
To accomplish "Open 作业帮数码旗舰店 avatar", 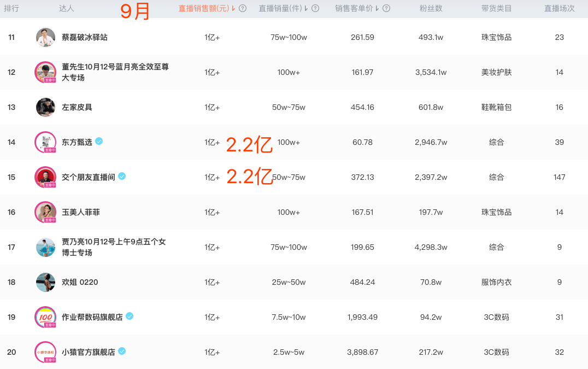I will (x=45, y=317).
